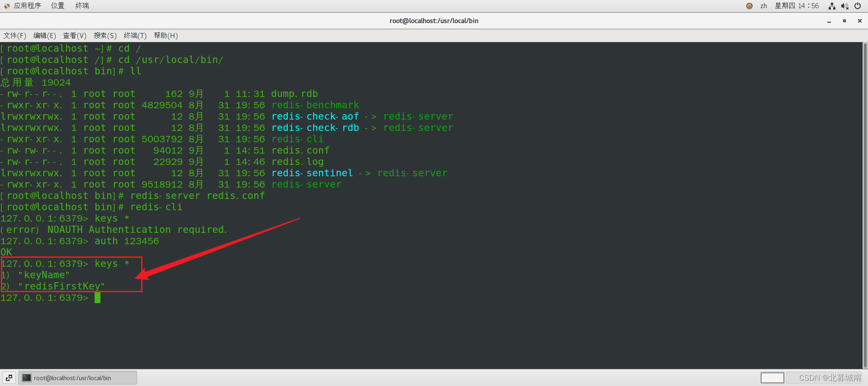The height and width of the screenshot is (386, 868).
Task: Open the 终端(T) menu in menu bar
Action: coord(135,35)
